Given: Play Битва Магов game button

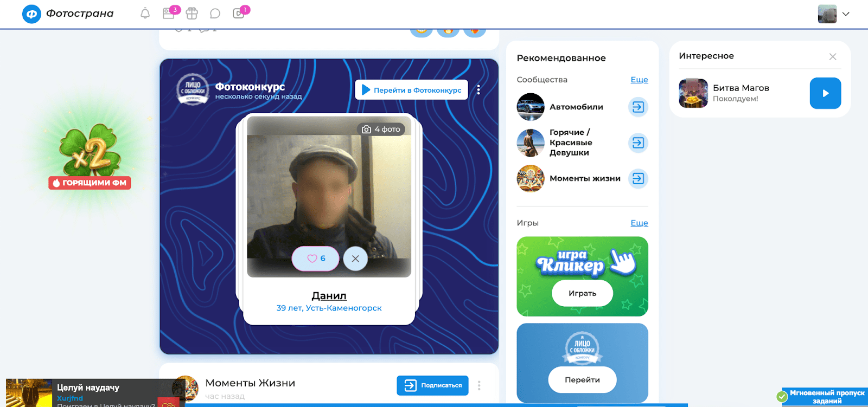Looking at the screenshot, I should (825, 93).
